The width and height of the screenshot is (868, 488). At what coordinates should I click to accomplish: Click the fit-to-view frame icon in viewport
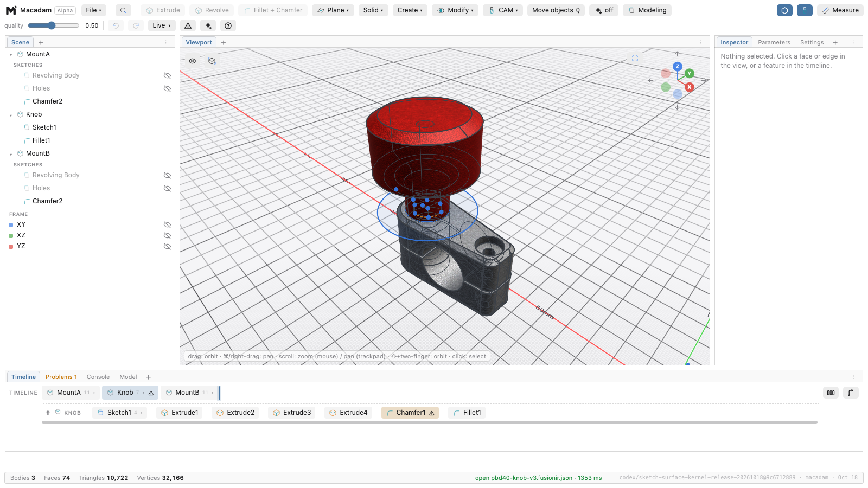pyautogui.click(x=635, y=59)
